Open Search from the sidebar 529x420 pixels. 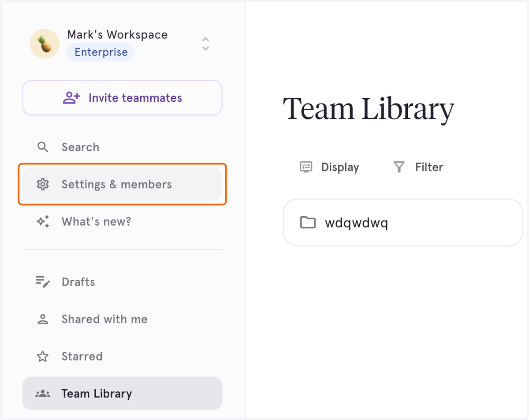pos(122,147)
